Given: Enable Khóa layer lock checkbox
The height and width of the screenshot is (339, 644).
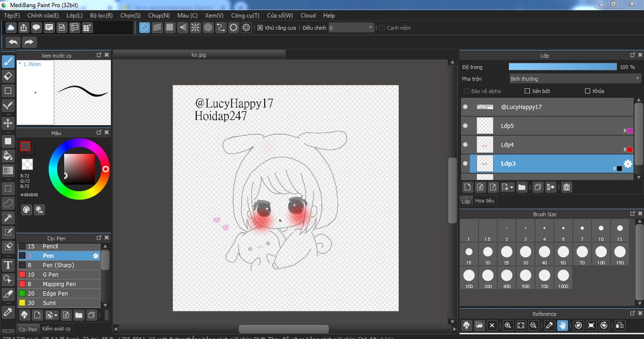Looking at the screenshot, I should [x=588, y=91].
